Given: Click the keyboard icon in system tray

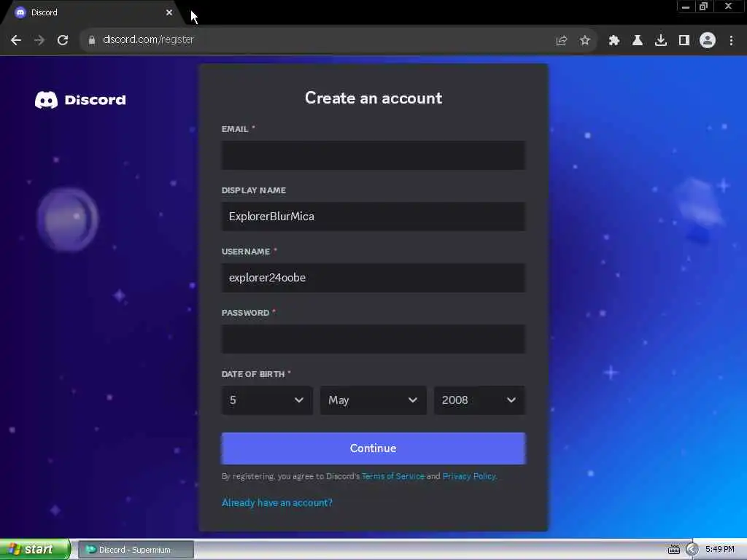Looking at the screenshot, I should [673, 550].
